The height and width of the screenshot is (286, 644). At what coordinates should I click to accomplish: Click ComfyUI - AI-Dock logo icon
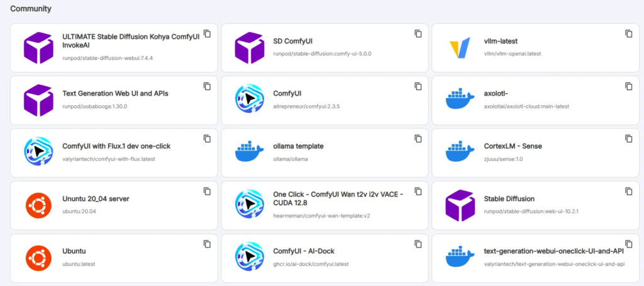tap(249, 258)
